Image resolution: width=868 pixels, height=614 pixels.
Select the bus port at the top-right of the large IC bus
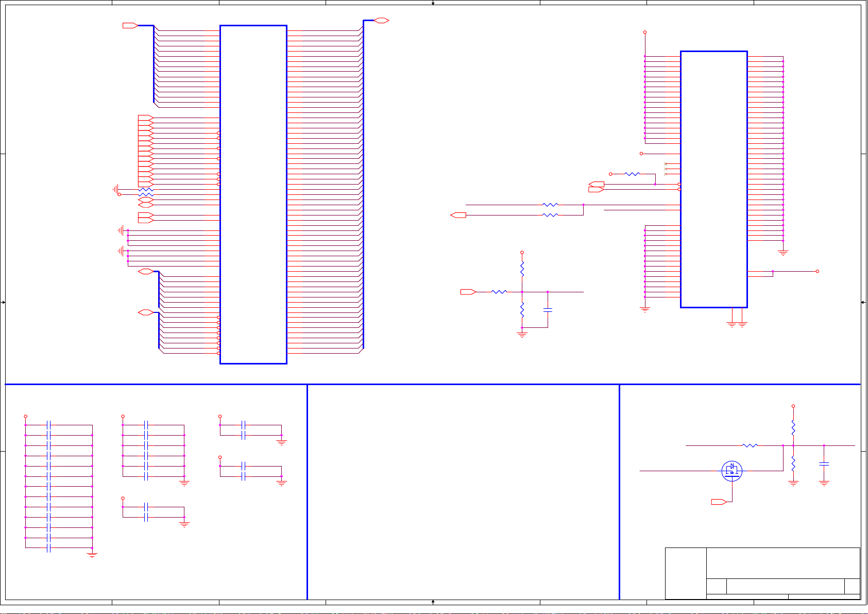[381, 20]
